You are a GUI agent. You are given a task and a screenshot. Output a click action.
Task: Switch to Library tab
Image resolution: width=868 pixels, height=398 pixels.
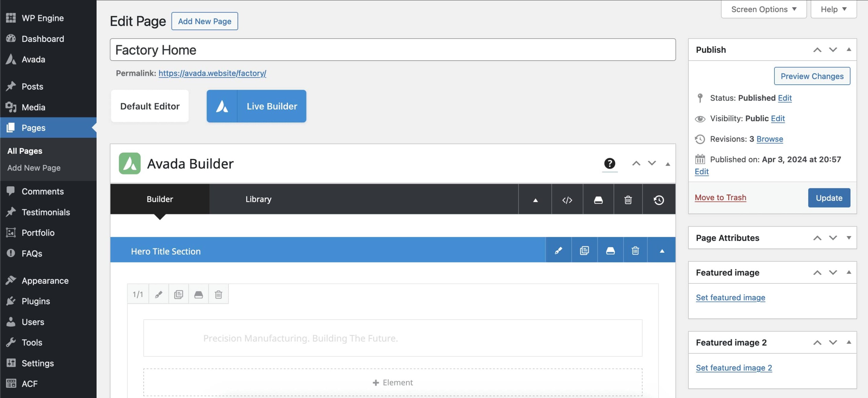point(258,199)
